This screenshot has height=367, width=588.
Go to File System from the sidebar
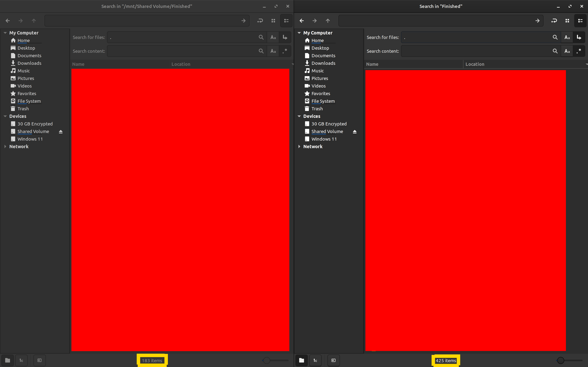pyautogui.click(x=29, y=101)
